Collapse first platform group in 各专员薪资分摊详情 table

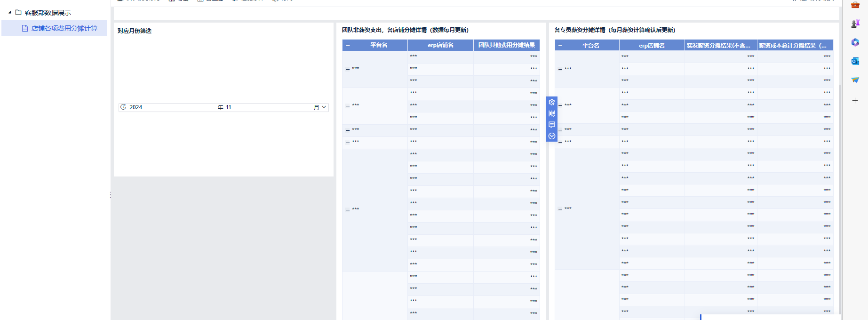point(560,70)
